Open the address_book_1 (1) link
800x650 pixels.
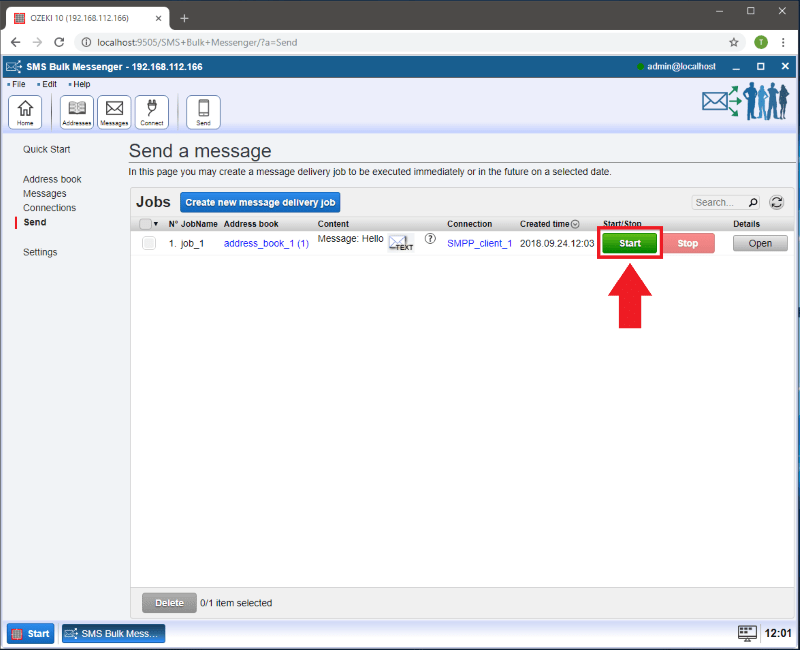point(266,243)
